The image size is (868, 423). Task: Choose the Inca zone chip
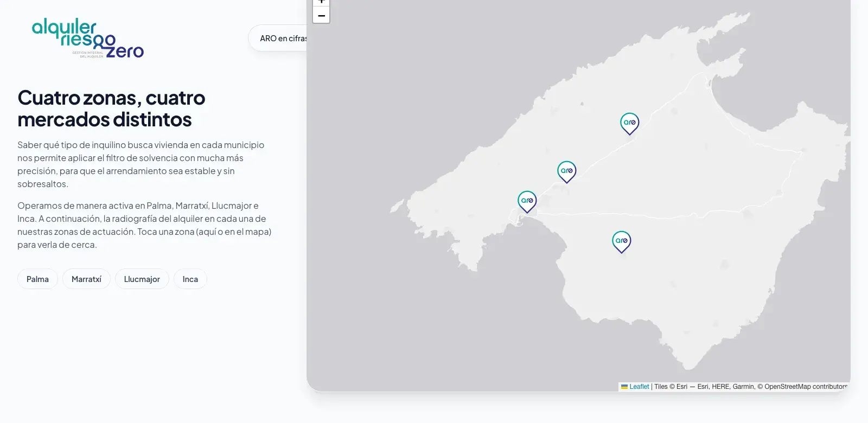190,279
